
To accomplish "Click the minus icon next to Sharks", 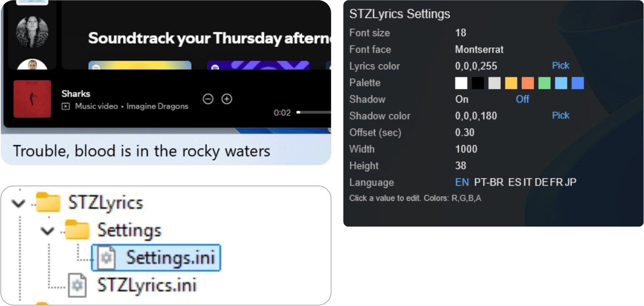I will (x=208, y=99).
